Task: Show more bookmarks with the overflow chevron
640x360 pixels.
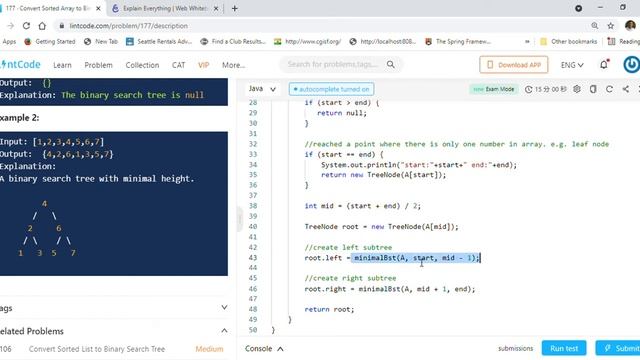Action: click(527, 42)
